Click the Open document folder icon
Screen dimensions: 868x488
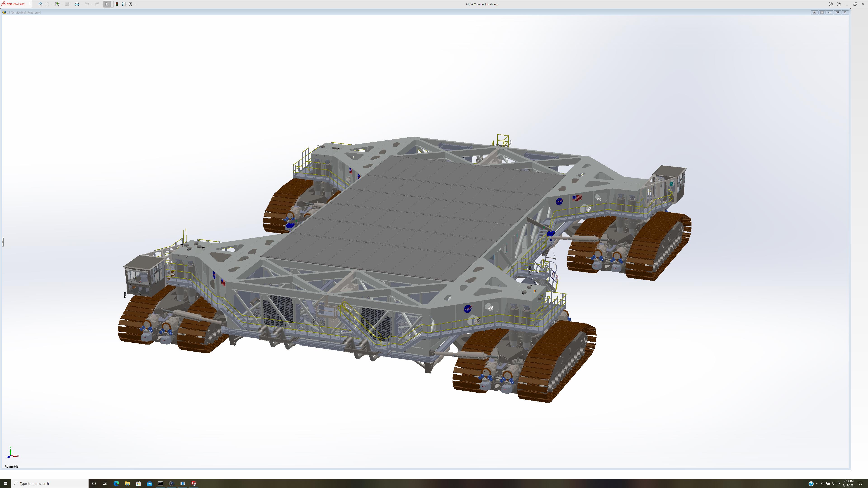(57, 4)
